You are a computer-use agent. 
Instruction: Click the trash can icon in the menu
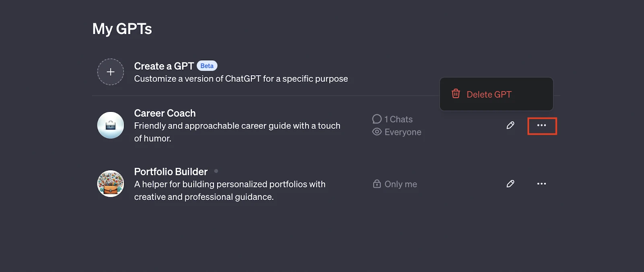(x=456, y=94)
